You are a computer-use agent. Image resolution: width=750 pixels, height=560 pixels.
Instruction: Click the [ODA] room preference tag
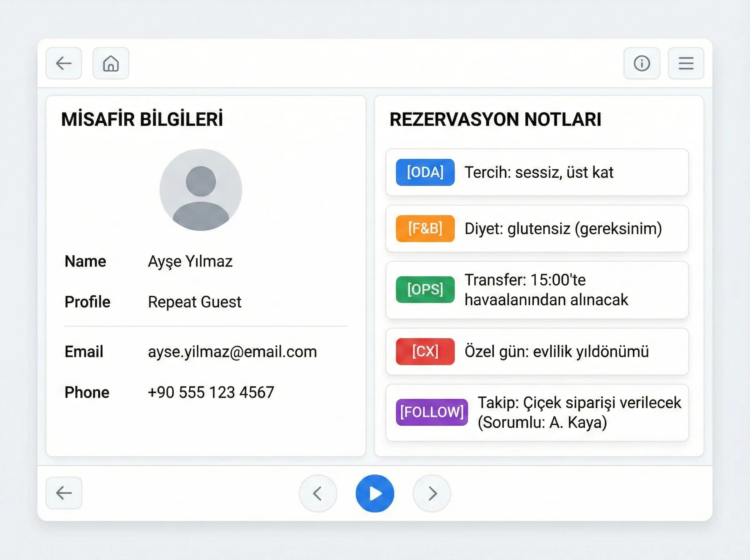[x=425, y=172]
